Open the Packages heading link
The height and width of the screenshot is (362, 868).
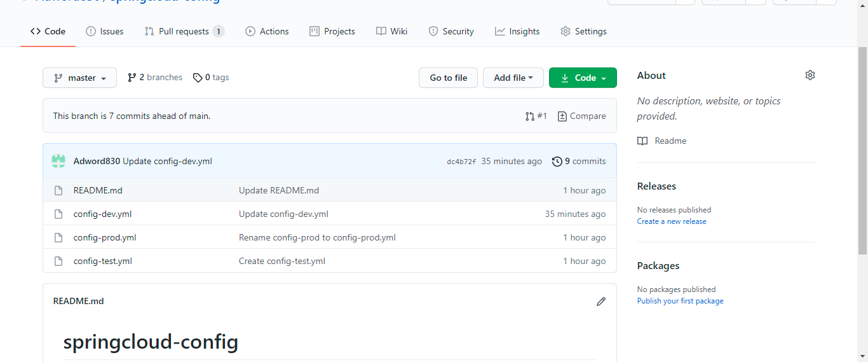[658, 266]
